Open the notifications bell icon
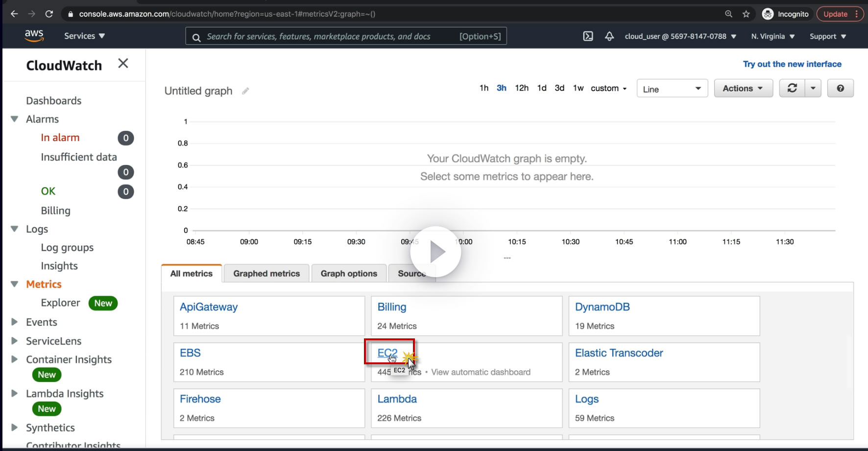This screenshot has height=451, width=868. click(x=609, y=36)
